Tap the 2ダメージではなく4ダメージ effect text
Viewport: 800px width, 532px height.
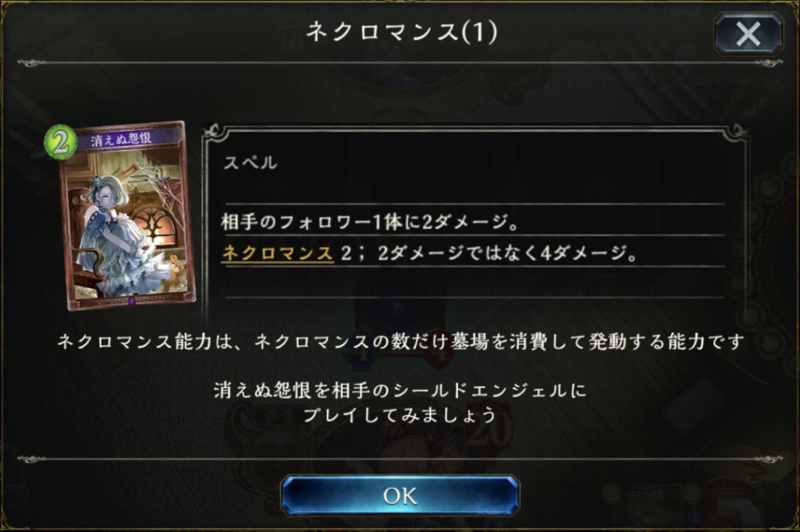pos(507,253)
